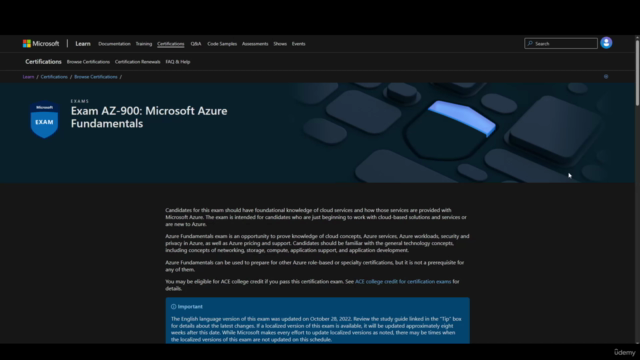Open FAQ & Help sub-nav
640x360 pixels.
pyautogui.click(x=178, y=62)
